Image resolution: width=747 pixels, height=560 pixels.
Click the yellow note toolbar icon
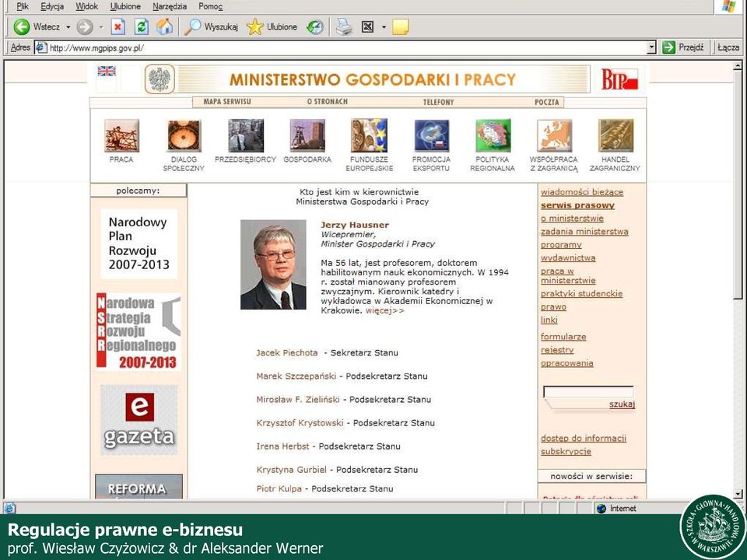tap(400, 26)
